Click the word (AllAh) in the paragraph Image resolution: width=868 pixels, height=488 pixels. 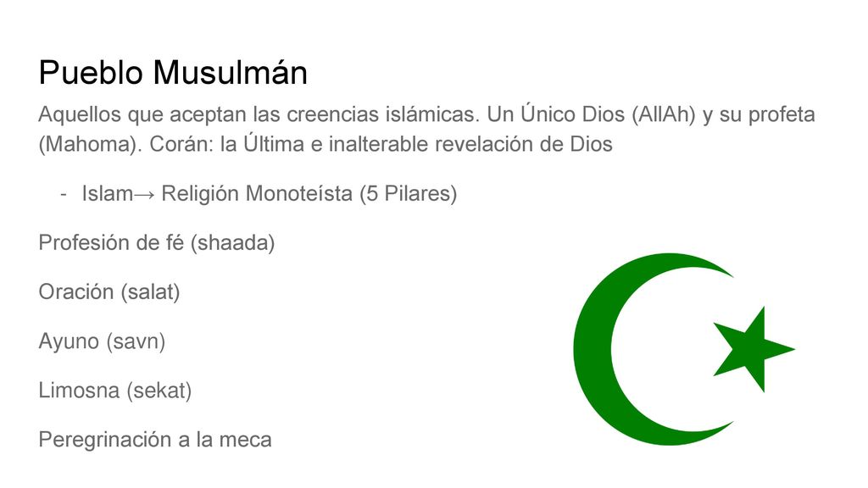click(x=663, y=114)
